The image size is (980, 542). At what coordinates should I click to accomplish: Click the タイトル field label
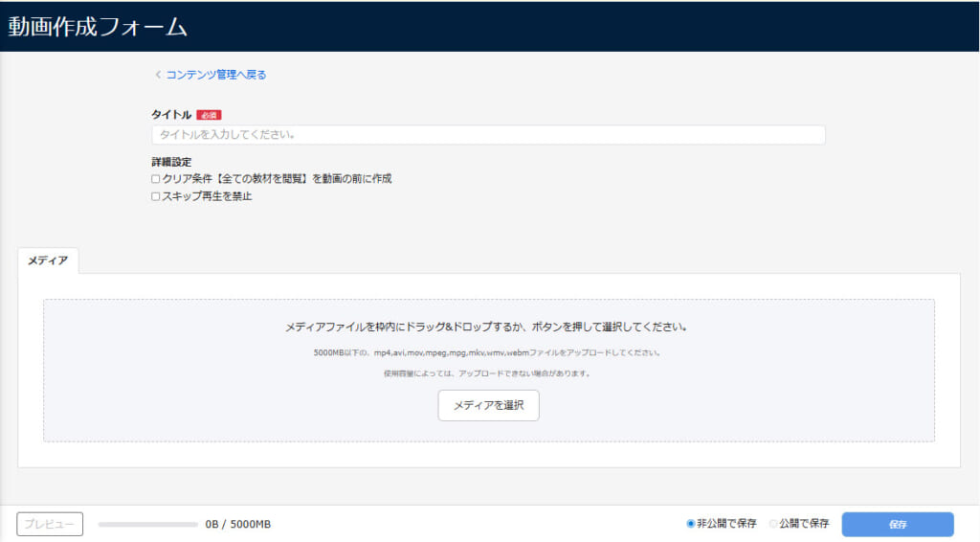[x=171, y=115]
